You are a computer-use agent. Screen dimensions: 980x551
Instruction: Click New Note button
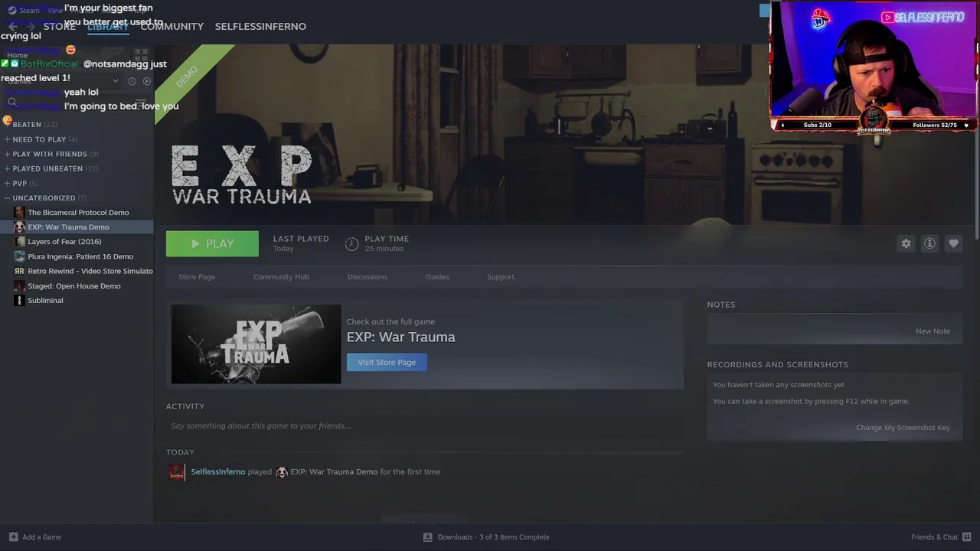[x=933, y=331]
